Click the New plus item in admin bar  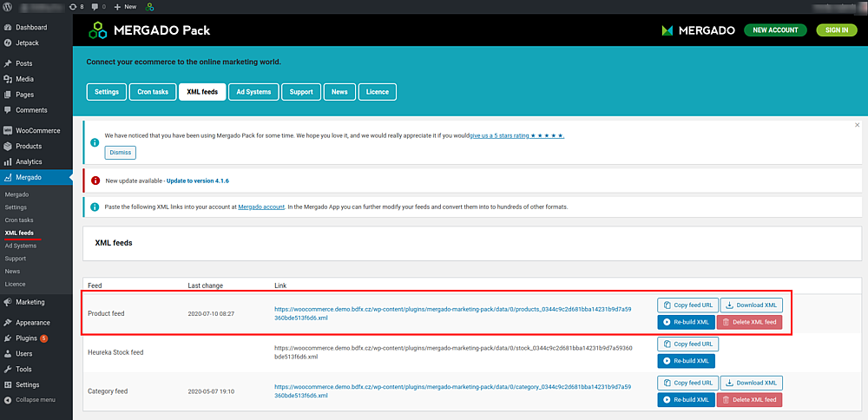[125, 7]
